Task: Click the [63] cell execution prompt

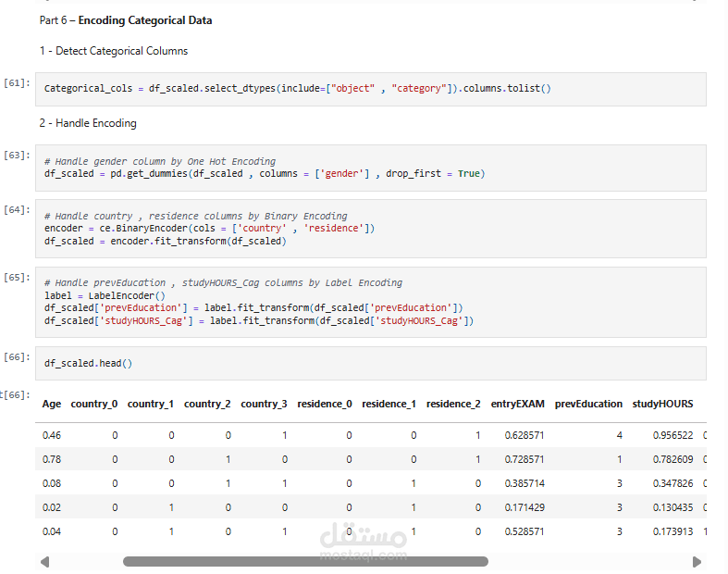Action: (x=17, y=155)
